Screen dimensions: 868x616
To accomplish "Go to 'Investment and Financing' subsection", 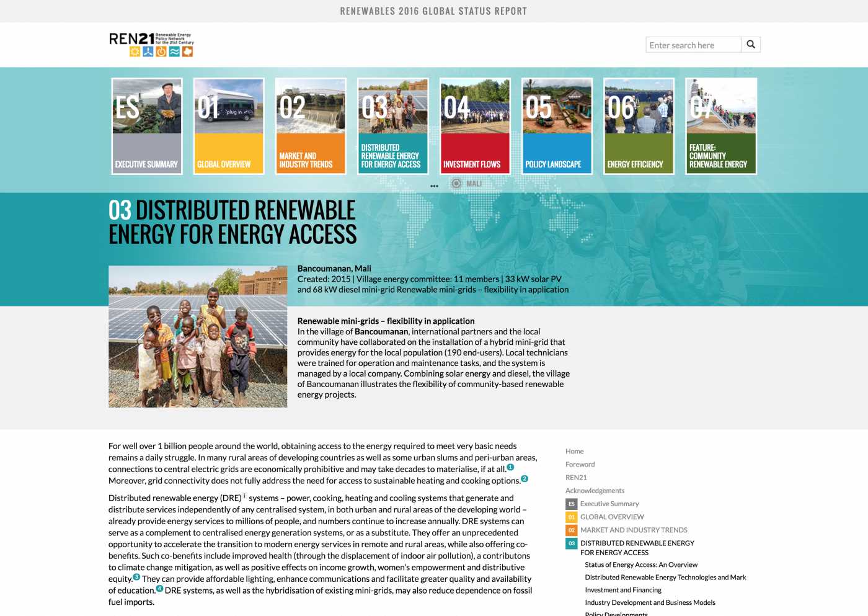I will [623, 590].
